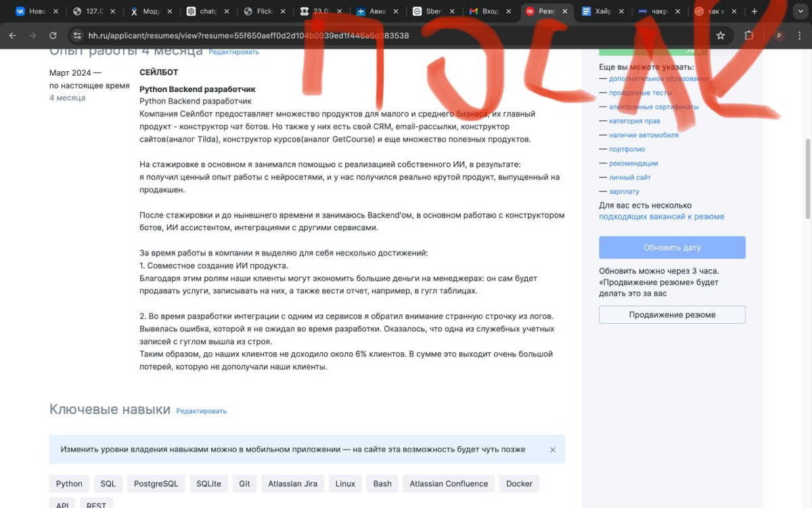812x508 pixels.
Task: Click '1. Совместное создание ИИ продукта.' line
Action: pyautogui.click(x=214, y=266)
